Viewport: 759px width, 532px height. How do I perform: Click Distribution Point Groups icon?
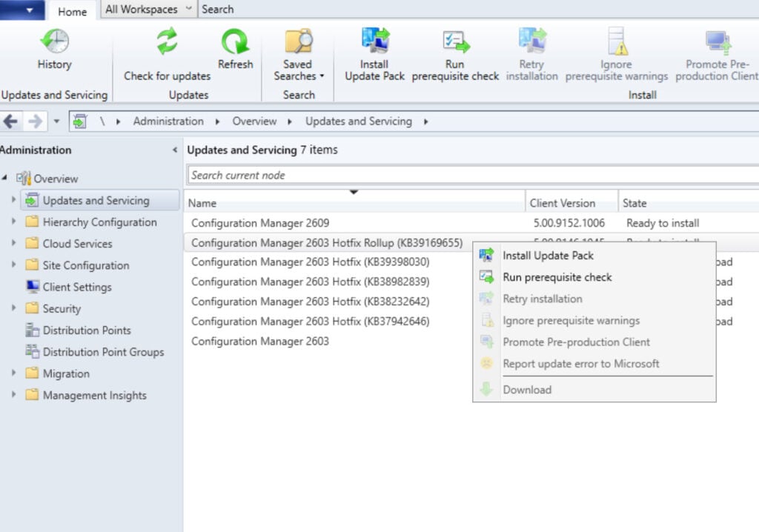33,351
